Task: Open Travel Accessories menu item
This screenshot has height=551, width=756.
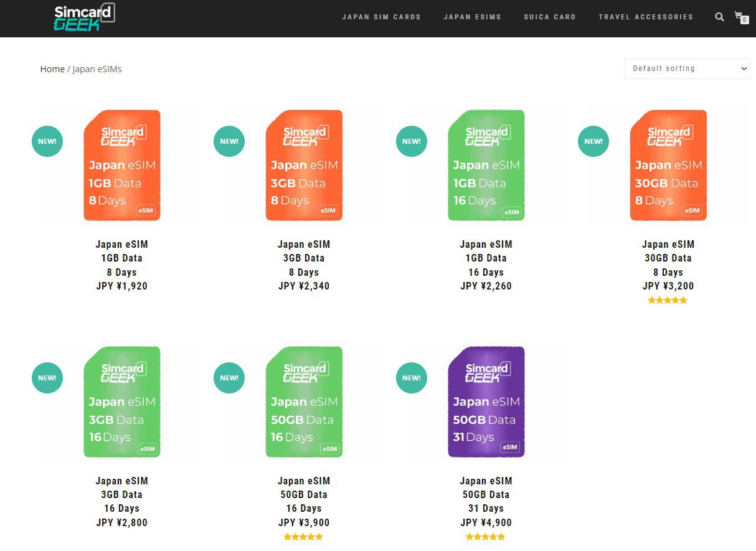Action: (x=646, y=17)
